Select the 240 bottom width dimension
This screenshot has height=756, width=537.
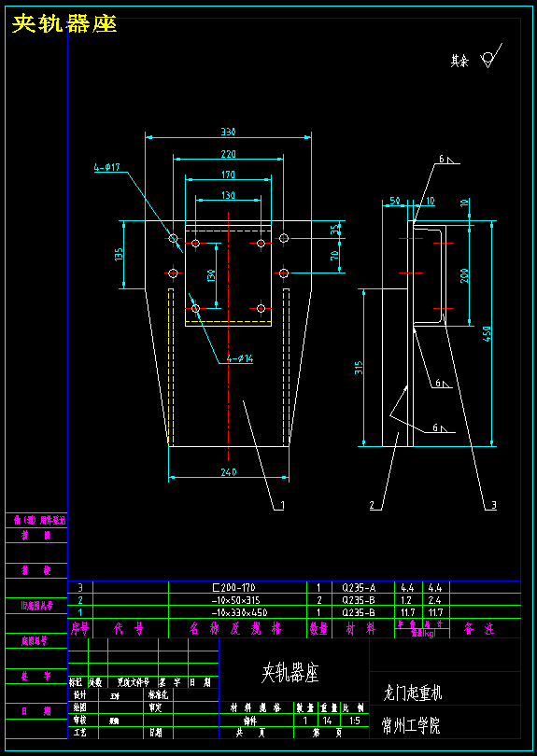coord(228,472)
